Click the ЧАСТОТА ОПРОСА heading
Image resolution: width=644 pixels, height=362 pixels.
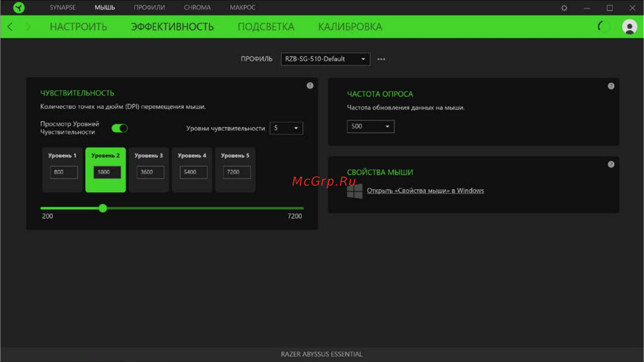point(380,94)
